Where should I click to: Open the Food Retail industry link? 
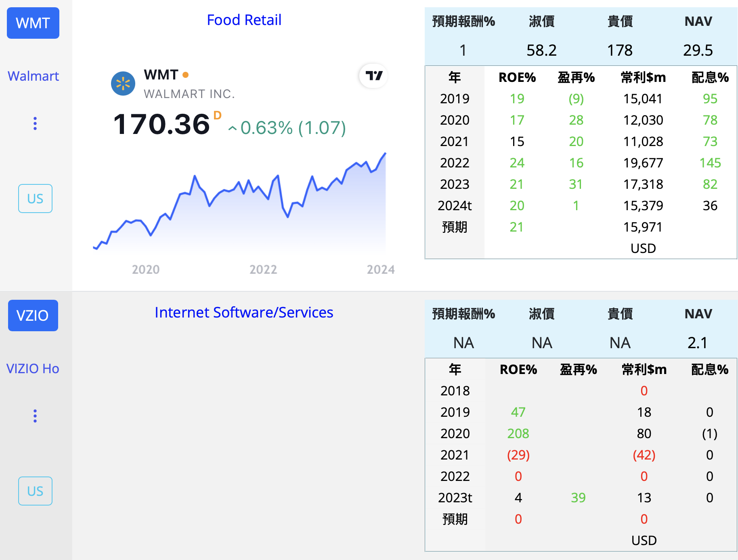click(244, 20)
